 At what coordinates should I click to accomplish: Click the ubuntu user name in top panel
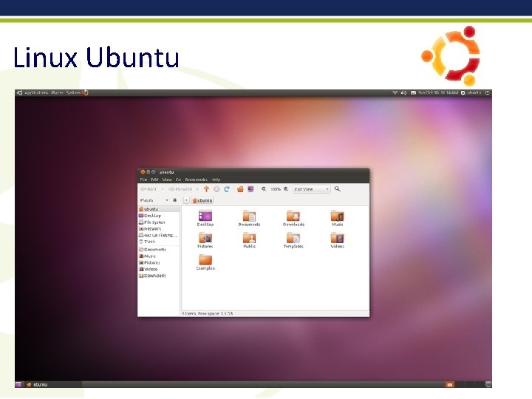[x=474, y=92]
